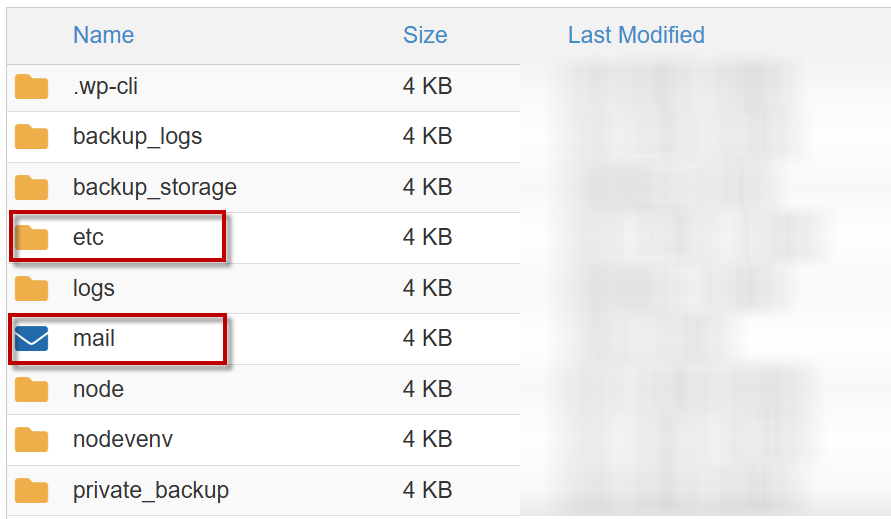Viewport: 891px width, 519px height.
Task: Click the backup_storage folder icon
Action: (x=32, y=187)
